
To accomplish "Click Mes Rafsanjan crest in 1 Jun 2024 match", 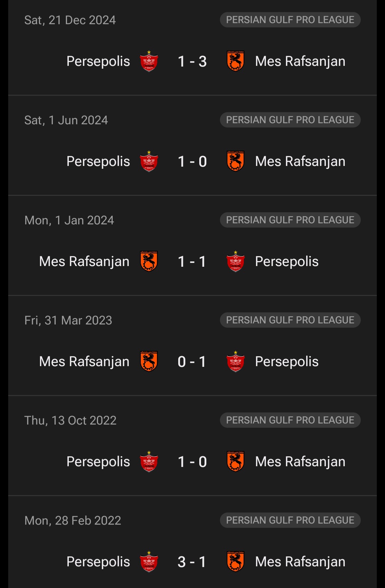I will tap(235, 161).
